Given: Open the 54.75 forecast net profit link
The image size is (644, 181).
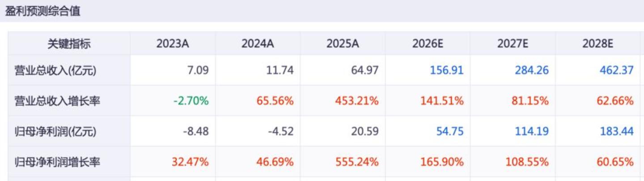Looking at the screenshot, I should pyautogui.click(x=451, y=132).
